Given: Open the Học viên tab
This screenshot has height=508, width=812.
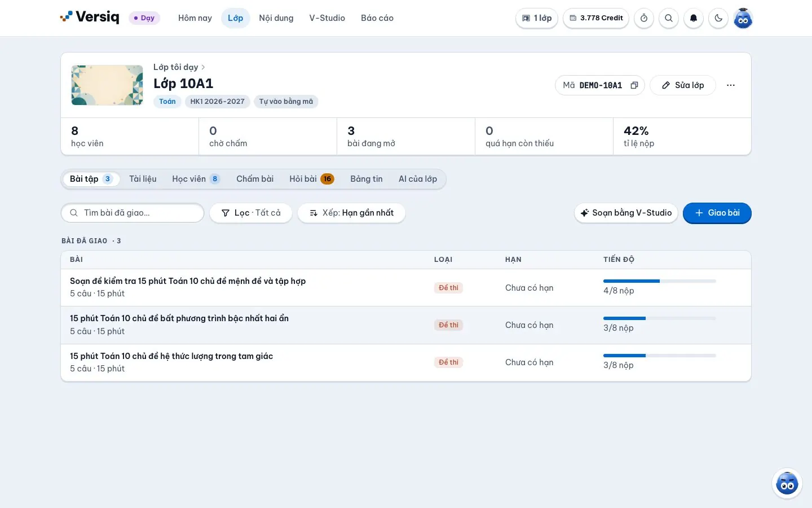Looking at the screenshot, I should pyautogui.click(x=196, y=179).
